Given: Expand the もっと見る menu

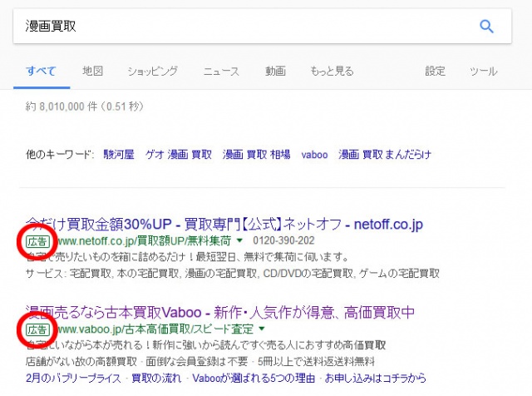Looking at the screenshot, I should pos(332,71).
